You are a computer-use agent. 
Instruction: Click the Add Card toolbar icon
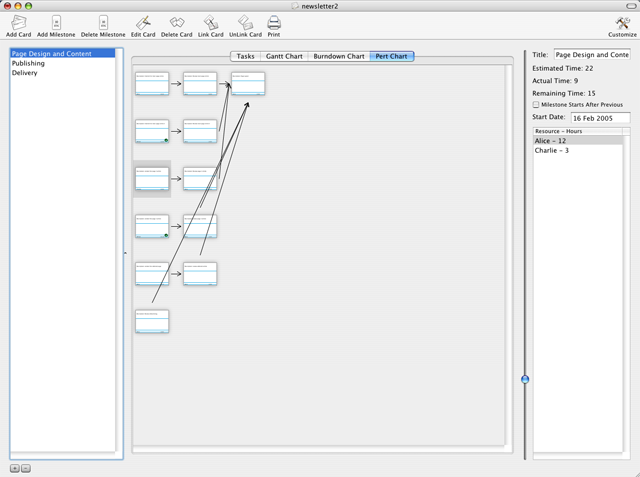18,22
